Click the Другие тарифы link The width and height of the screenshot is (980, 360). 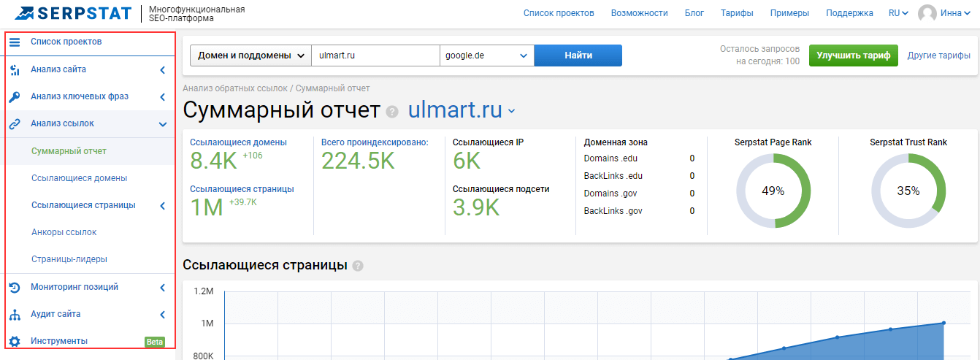click(939, 55)
